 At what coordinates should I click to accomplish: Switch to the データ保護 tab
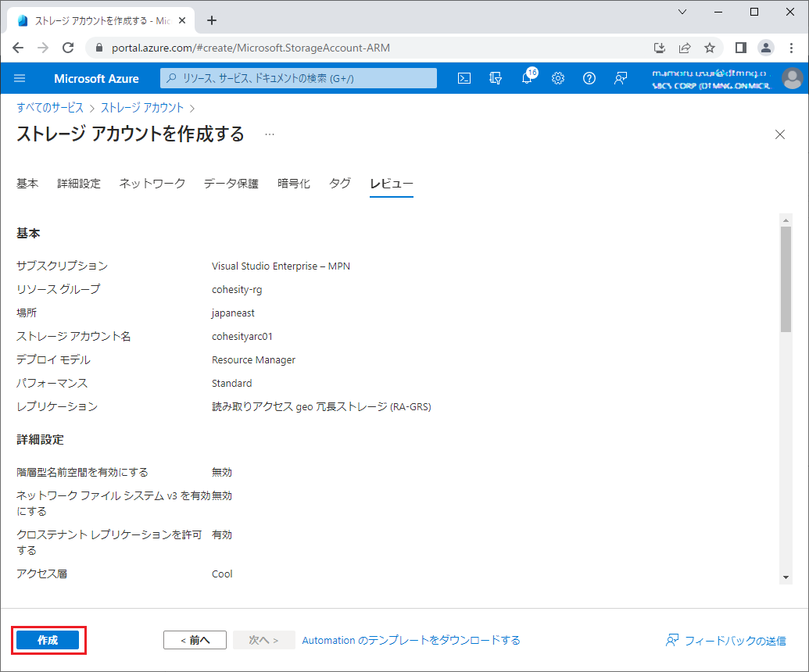231,184
